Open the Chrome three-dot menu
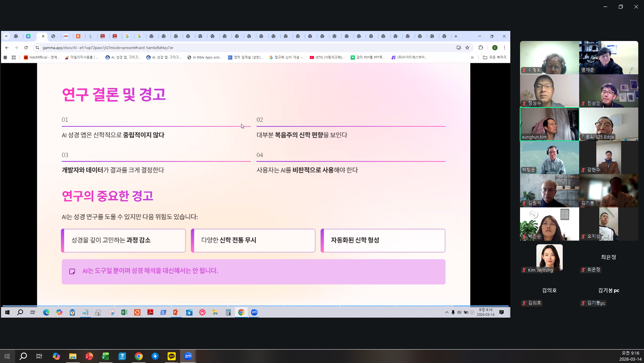The width and height of the screenshot is (644, 363). (504, 48)
